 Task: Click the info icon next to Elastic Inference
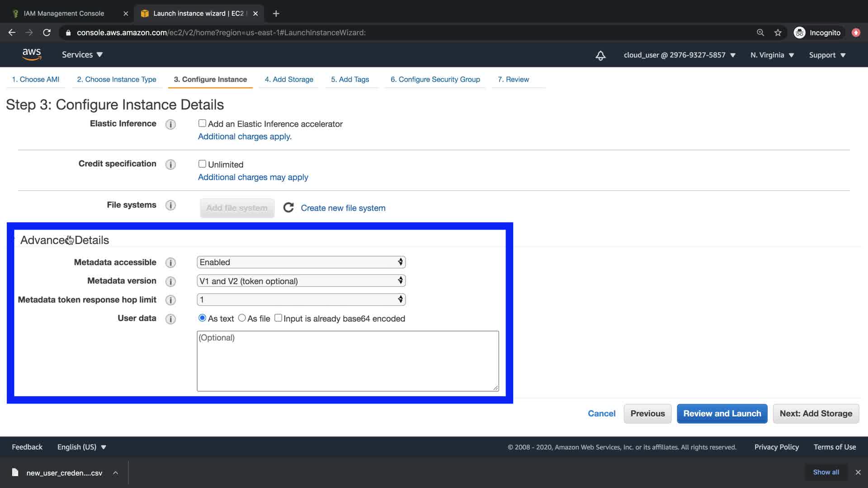(170, 124)
